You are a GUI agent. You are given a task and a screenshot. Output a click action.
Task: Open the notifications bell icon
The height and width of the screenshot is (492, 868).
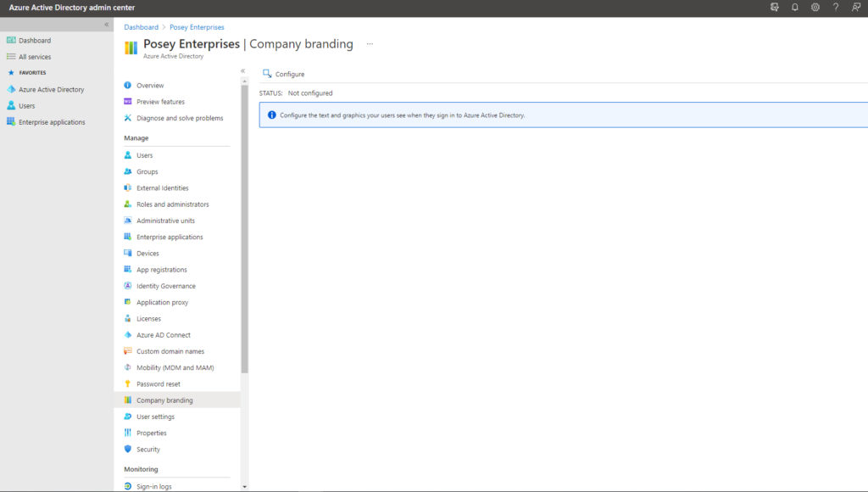coord(795,7)
